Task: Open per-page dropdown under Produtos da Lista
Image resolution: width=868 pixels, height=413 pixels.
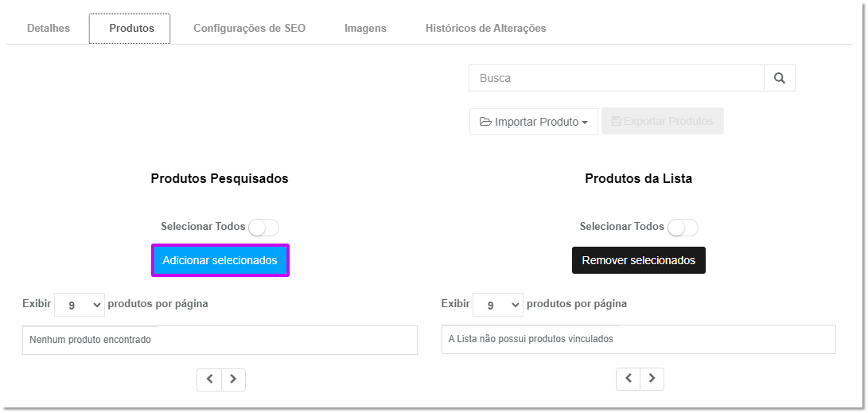Action: point(498,305)
